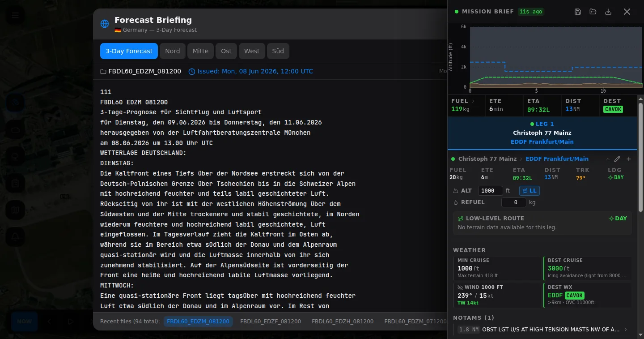Click the ALT altitude input field
Image resolution: width=644 pixels, height=339 pixels.
coord(491,191)
